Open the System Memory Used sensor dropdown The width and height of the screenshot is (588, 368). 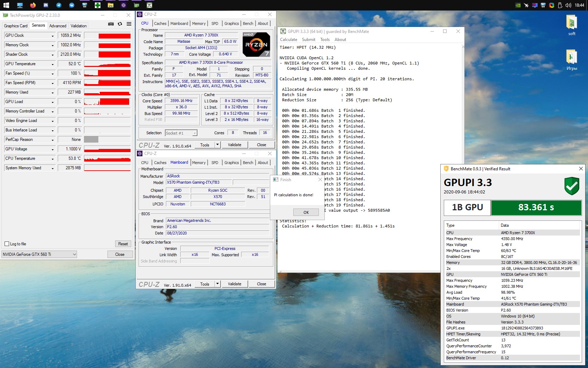click(x=52, y=168)
